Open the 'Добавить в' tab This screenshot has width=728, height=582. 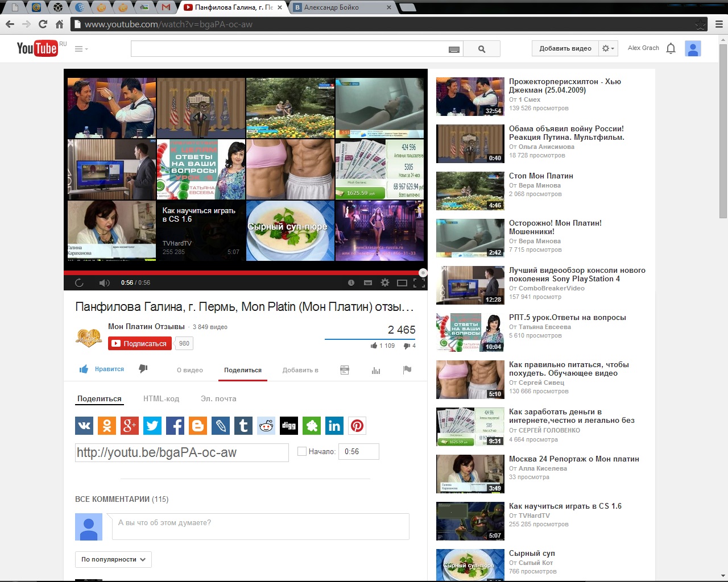(x=300, y=370)
